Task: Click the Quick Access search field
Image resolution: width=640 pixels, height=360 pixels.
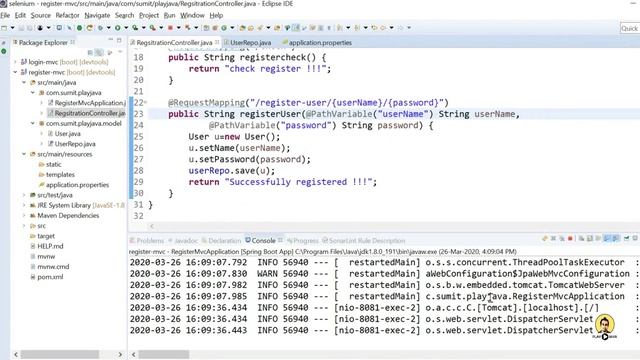Action: 629,28
